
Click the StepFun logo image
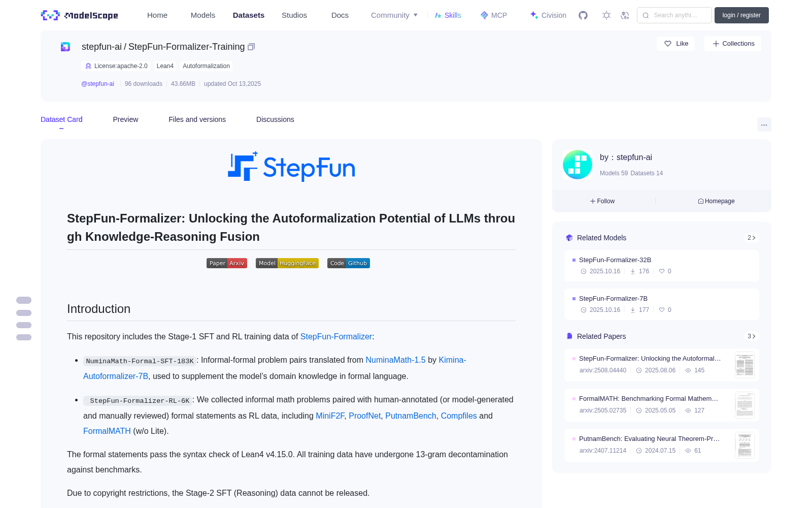[x=291, y=167]
